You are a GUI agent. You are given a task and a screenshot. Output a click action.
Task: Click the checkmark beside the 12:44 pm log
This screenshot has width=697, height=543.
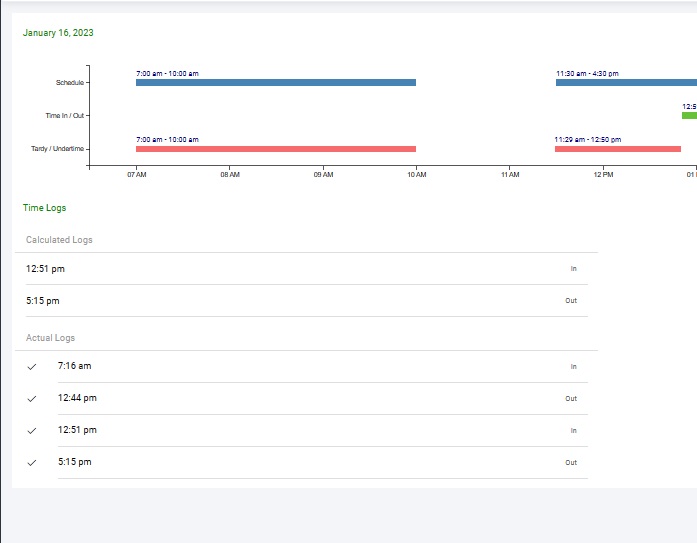(x=32, y=399)
